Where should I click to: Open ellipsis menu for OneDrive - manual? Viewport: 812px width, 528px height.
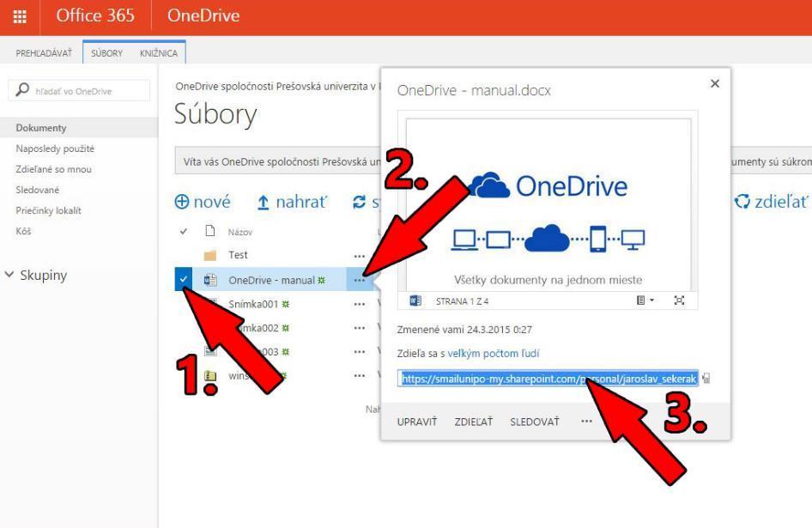coord(360,281)
